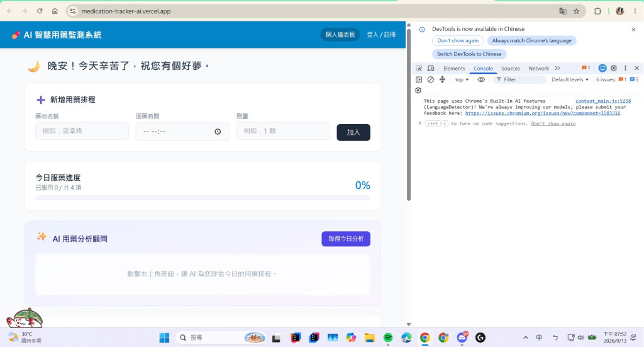This screenshot has width=644, height=347.
Task: Open the 登入 / 註冊 login link
Action: [x=381, y=35]
